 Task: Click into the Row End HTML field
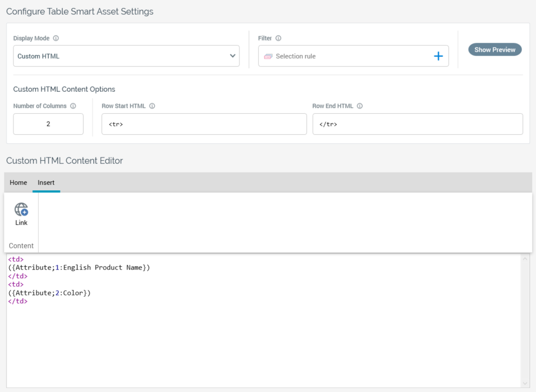(417, 124)
